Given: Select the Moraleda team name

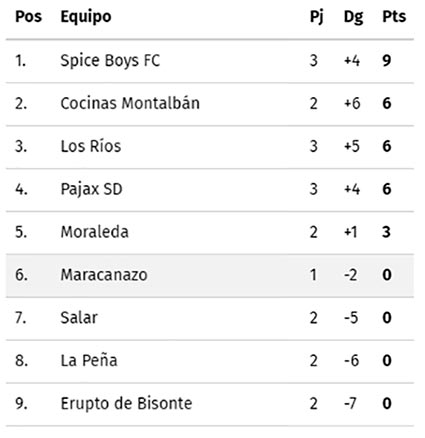Looking at the screenshot, I should [94, 232].
